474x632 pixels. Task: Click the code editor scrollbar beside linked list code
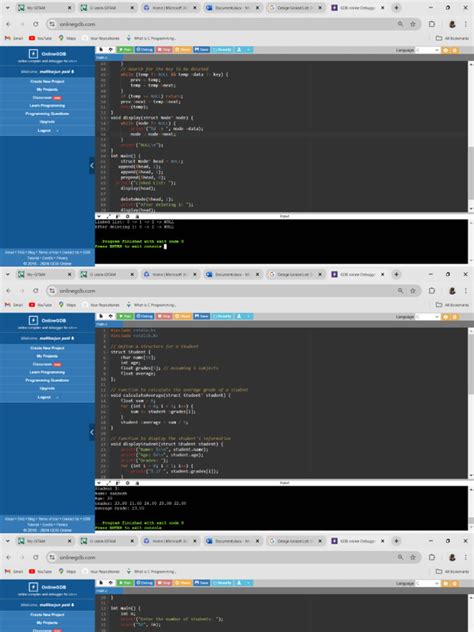coord(470,173)
